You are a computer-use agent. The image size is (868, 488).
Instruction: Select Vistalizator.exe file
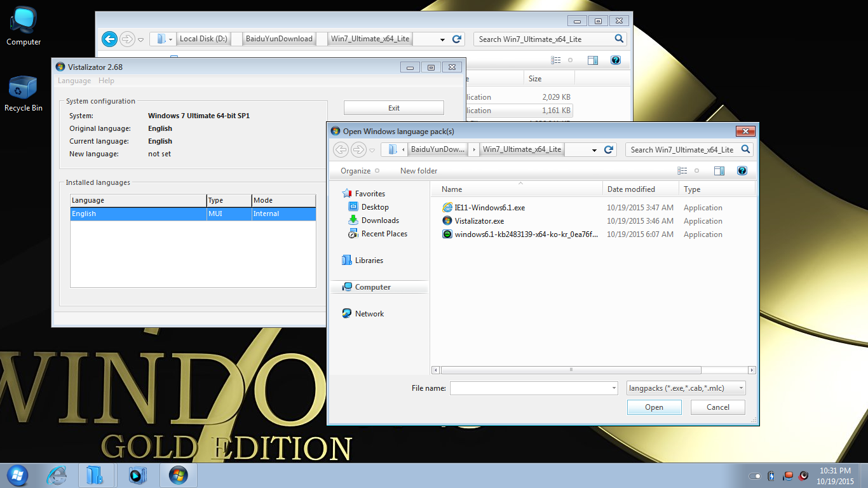(x=473, y=221)
